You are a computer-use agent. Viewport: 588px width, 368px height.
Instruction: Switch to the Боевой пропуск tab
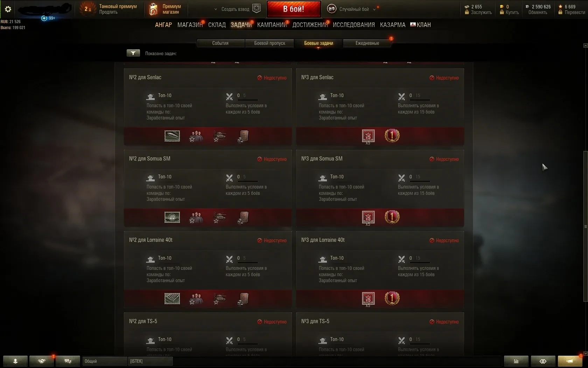[269, 43]
